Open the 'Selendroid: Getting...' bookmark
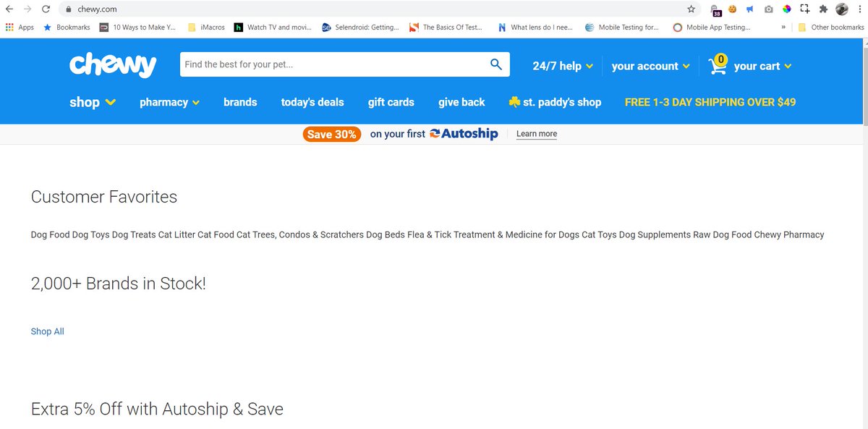The image size is (868, 429). [360, 27]
